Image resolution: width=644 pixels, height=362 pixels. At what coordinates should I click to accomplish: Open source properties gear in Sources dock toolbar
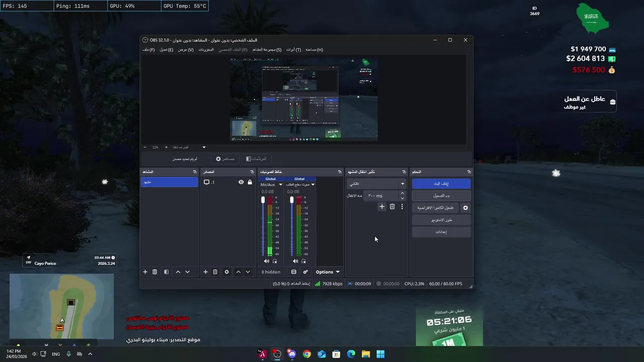226,272
